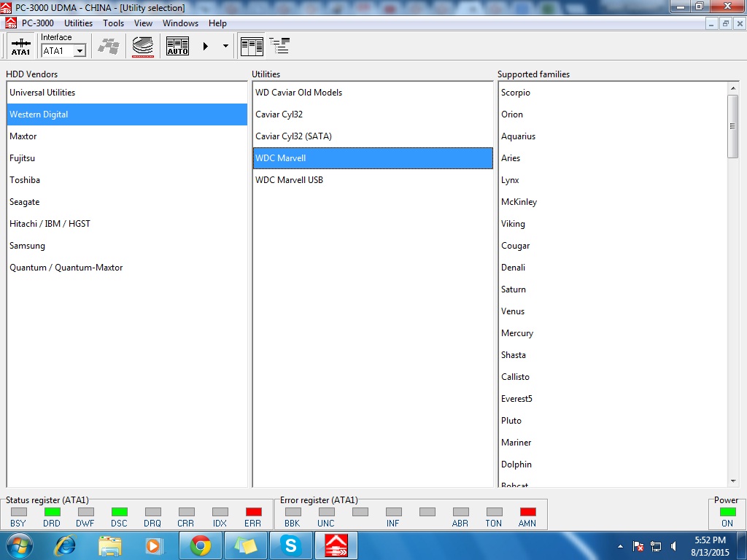
Task: Select WDC Marvell USB utility
Action: (373, 180)
